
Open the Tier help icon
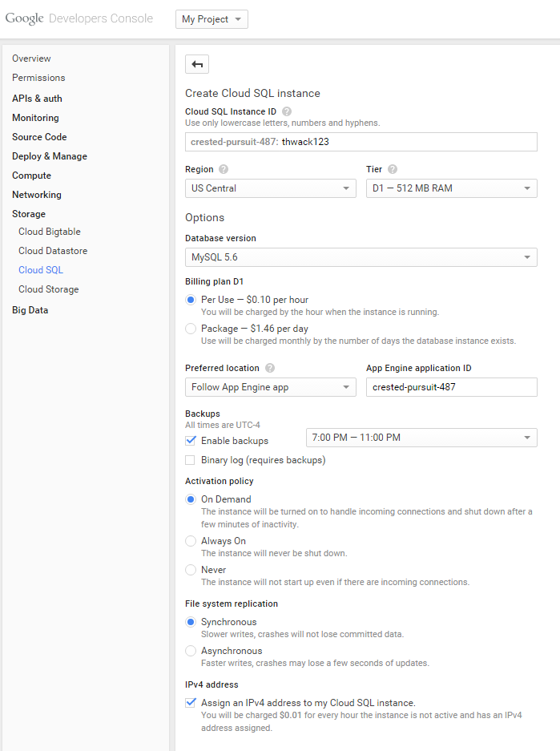coord(393,169)
